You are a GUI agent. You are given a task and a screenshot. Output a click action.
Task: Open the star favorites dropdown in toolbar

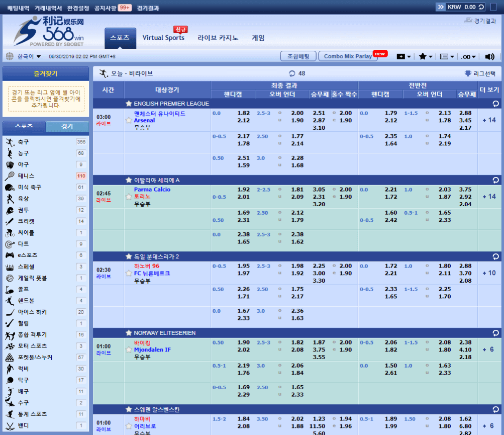coord(426,56)
